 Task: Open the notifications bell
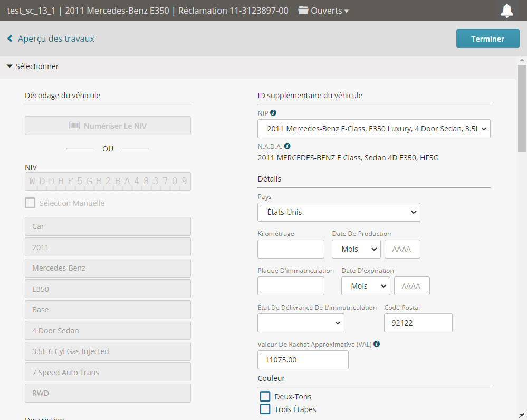pos(507,11)
